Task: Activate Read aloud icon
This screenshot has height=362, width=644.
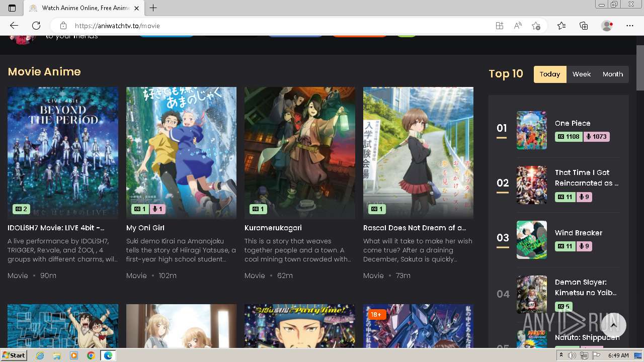Action: [x=517, y=26]
